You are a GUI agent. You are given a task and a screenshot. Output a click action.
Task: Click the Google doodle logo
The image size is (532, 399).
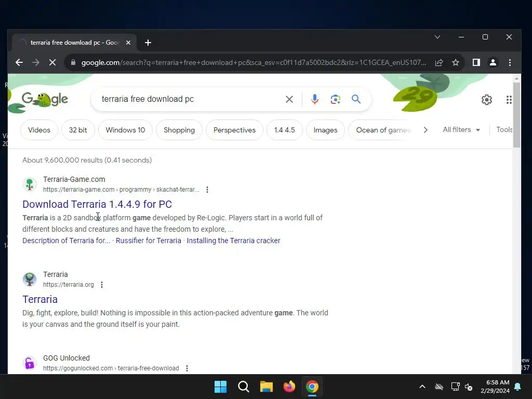tap(45, 99)
